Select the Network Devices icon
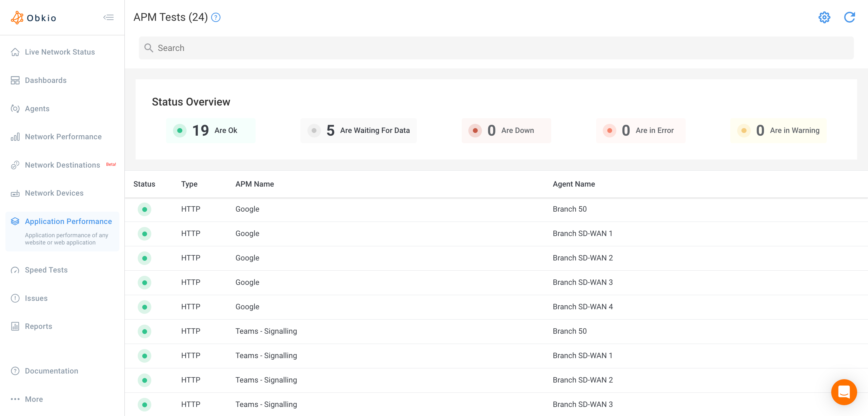Screen dimensions: 868x416 15,193
